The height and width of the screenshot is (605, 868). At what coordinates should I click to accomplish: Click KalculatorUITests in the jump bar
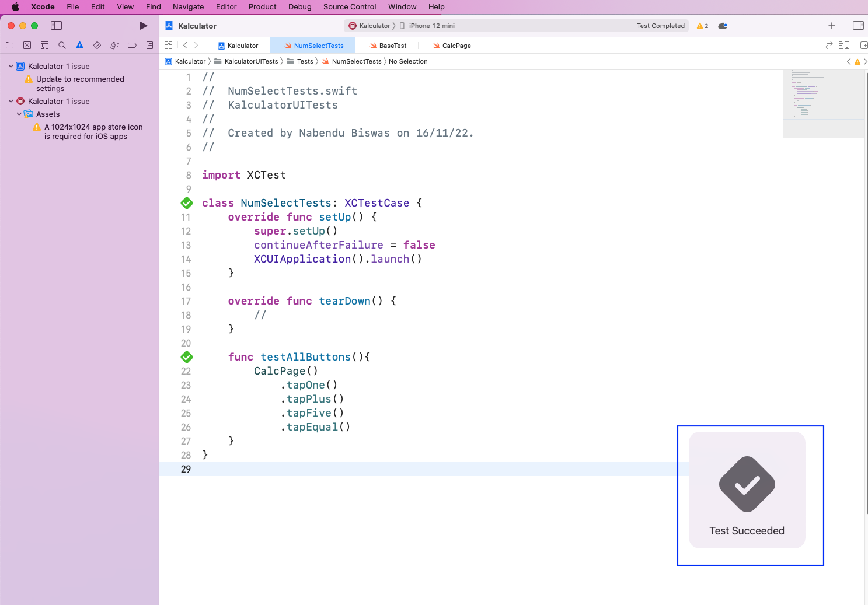[246, 61]
